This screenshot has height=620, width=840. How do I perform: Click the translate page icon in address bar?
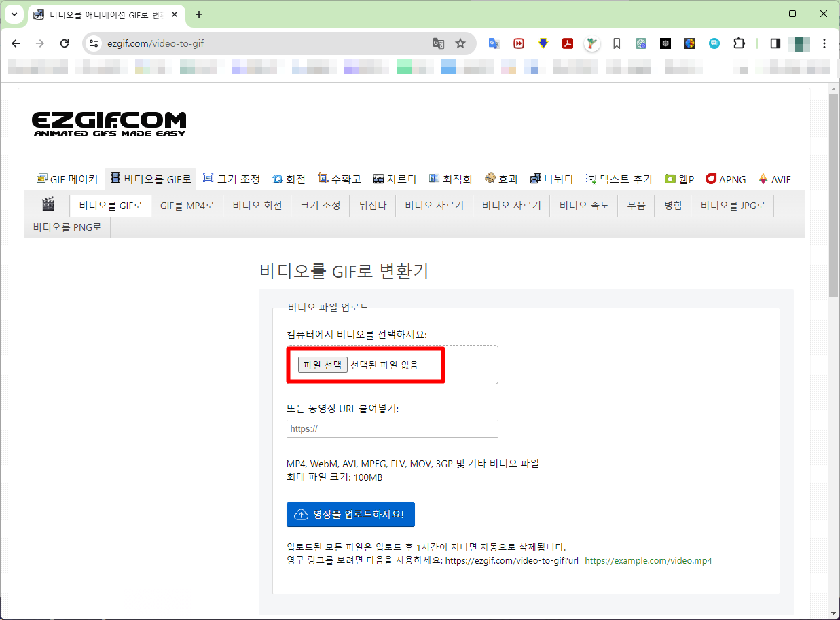[439, 43]
